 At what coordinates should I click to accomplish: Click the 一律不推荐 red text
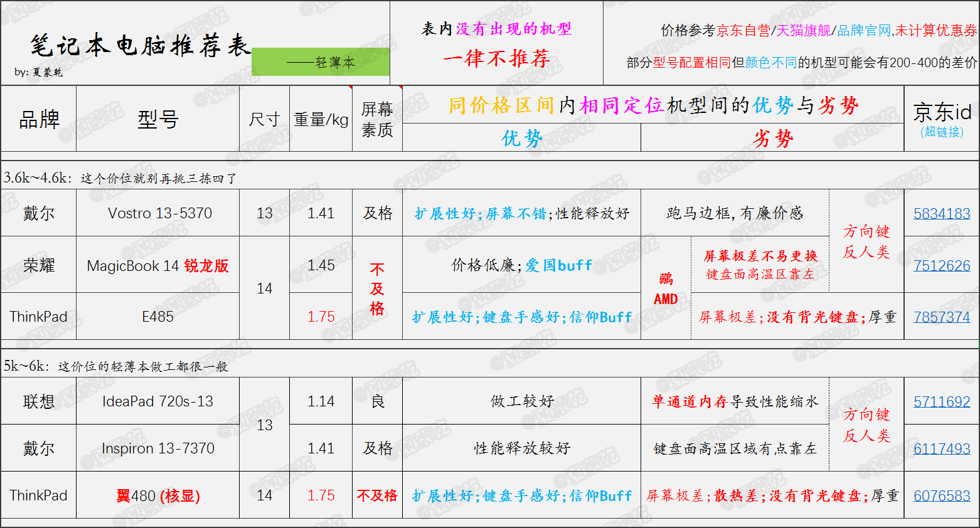(496, 58)
